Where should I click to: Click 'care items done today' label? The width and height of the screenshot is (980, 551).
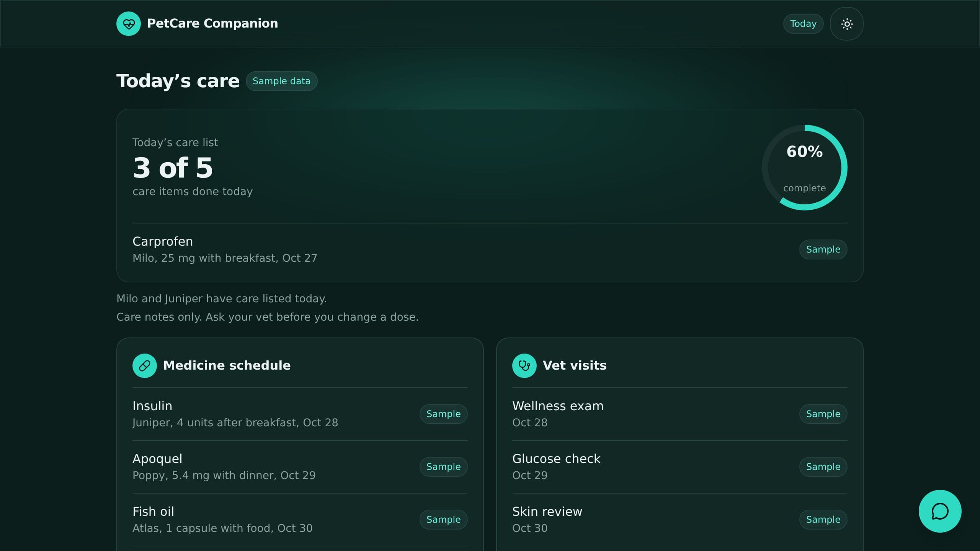193,192
